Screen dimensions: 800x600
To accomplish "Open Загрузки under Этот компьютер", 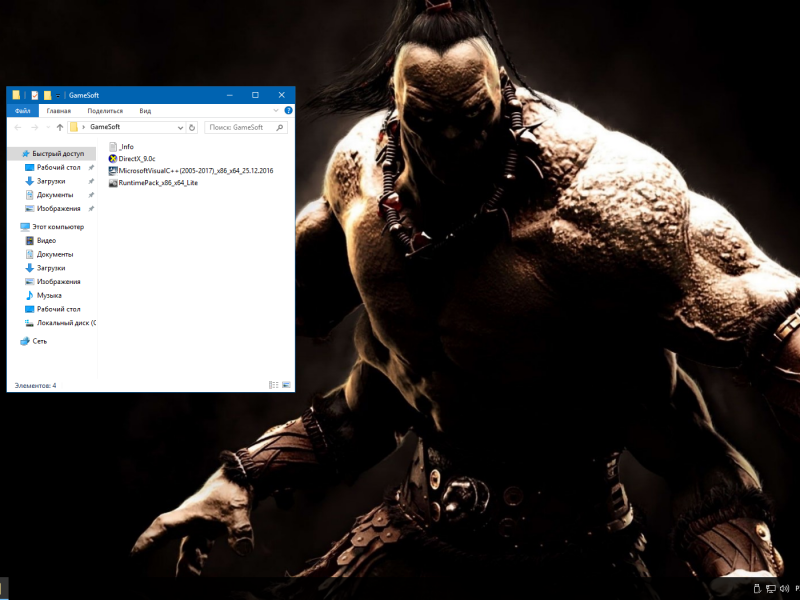I will pyautogui.click(x=51, y=268).
